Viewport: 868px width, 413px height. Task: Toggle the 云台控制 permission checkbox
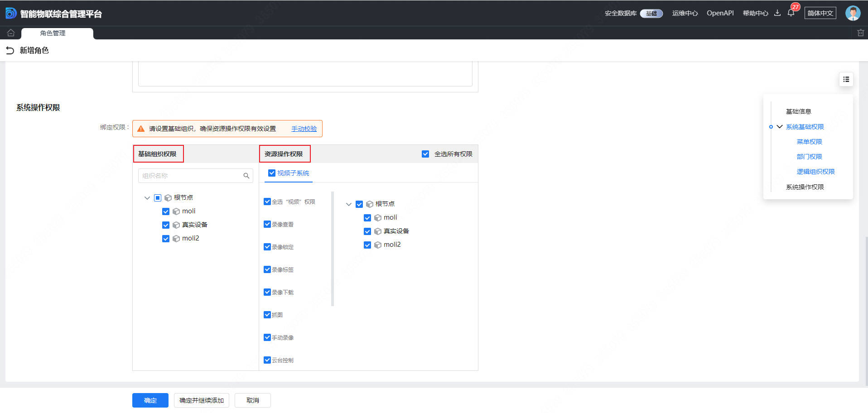267,360
